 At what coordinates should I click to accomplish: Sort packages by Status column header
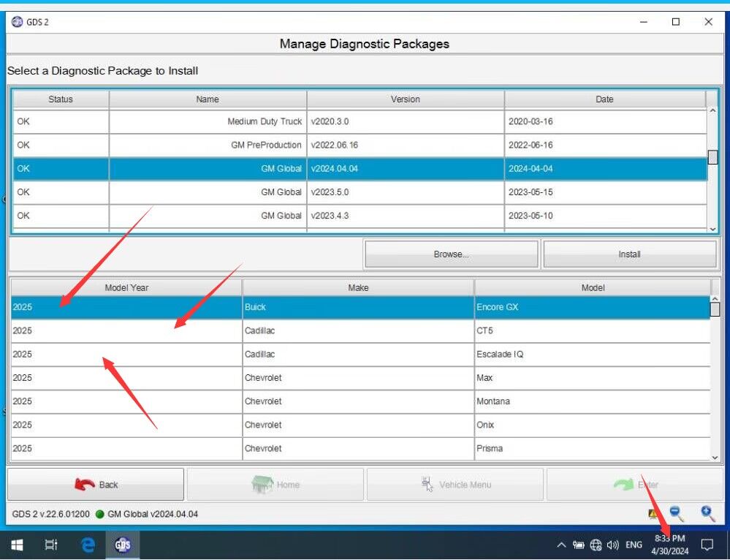61,99
